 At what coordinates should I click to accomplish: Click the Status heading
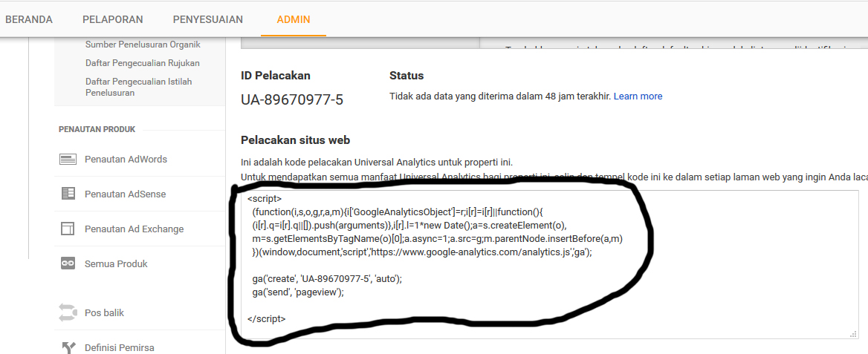pyautogui.click(x=407, y=76)
